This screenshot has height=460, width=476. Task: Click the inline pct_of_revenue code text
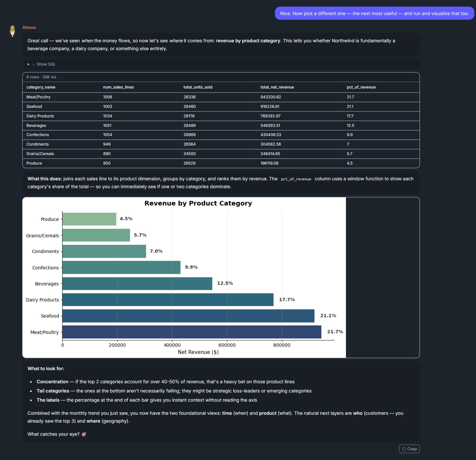click(296, 179)
